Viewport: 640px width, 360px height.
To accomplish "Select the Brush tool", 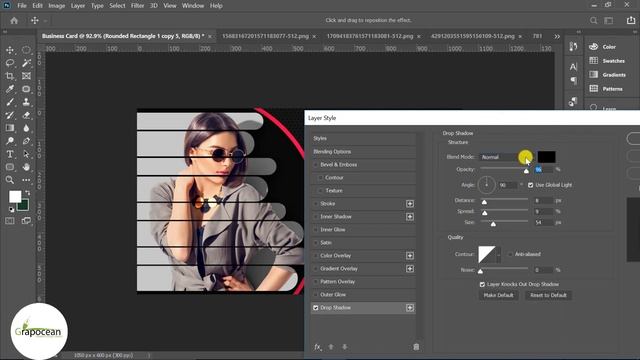I will click(x=10, y=102).
